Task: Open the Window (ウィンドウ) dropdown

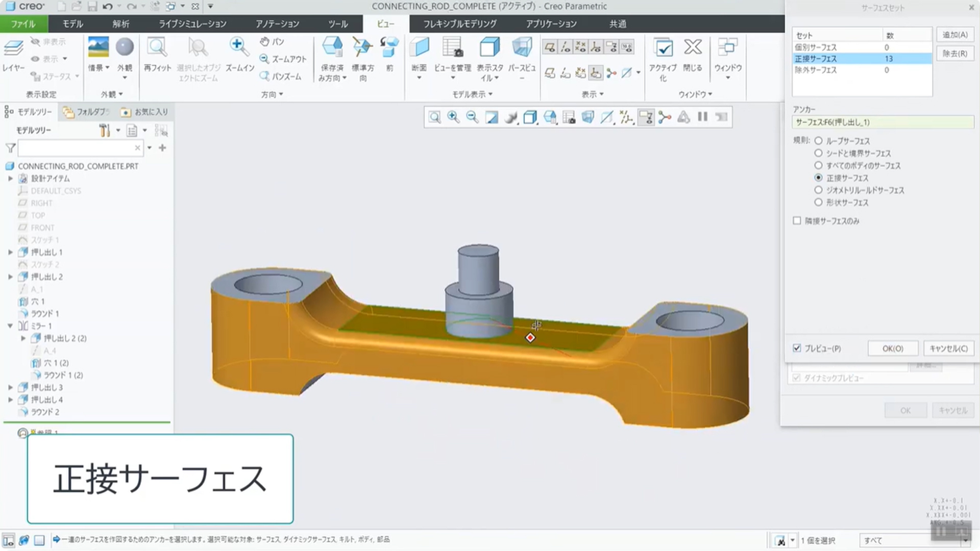Action: (728, 78)
